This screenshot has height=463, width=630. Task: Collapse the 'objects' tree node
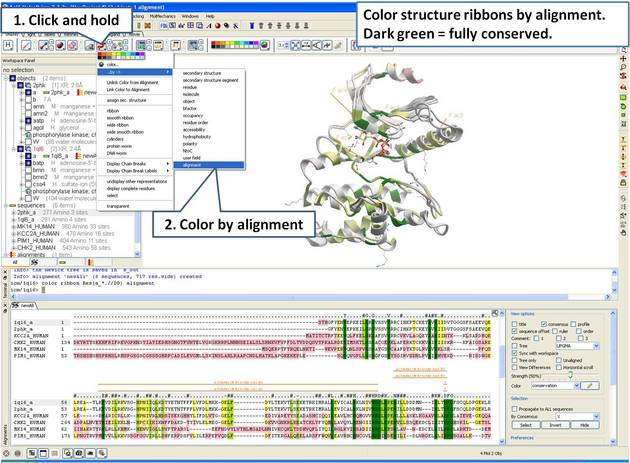6,78
